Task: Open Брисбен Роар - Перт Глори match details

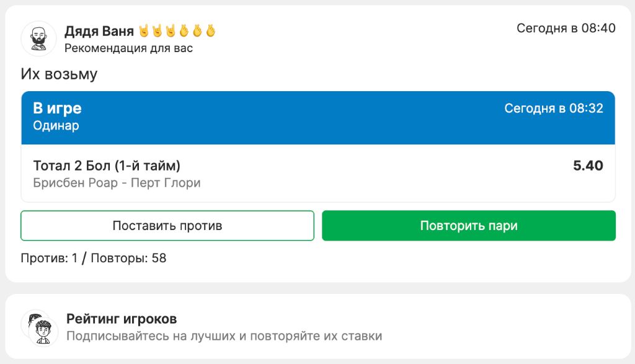Action: click(x=117, y=183)
